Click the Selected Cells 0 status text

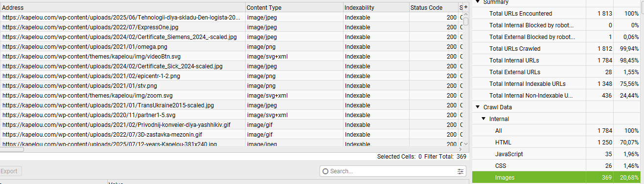coord(399,157)
